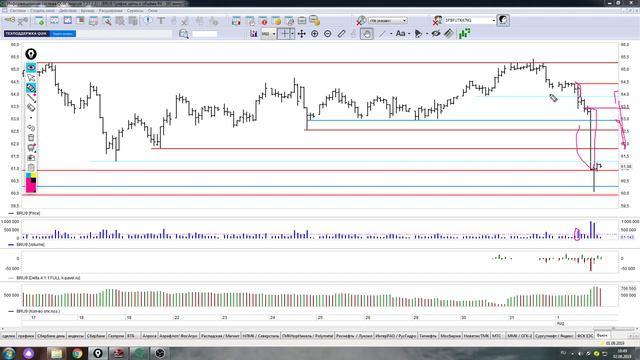Click the Aa text label tool
This screenshot has height=360, width=640.
click(400, 33)
